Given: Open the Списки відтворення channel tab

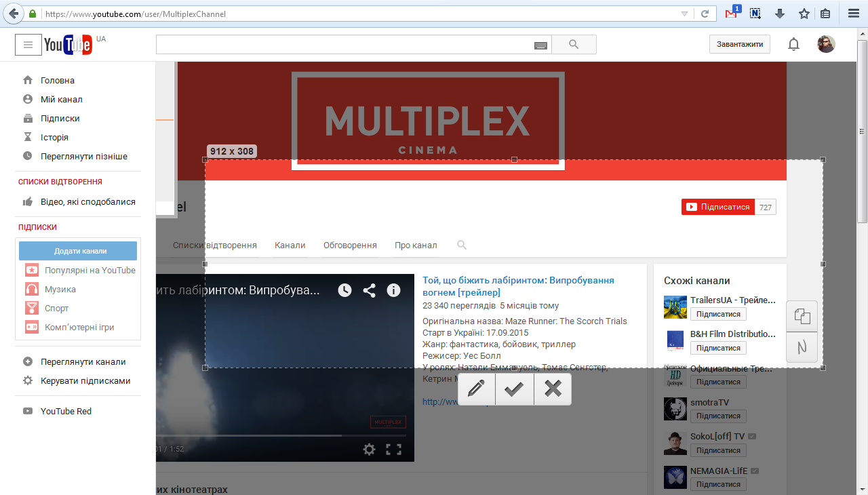Looking at the screenshot, I should click(215, 245).
